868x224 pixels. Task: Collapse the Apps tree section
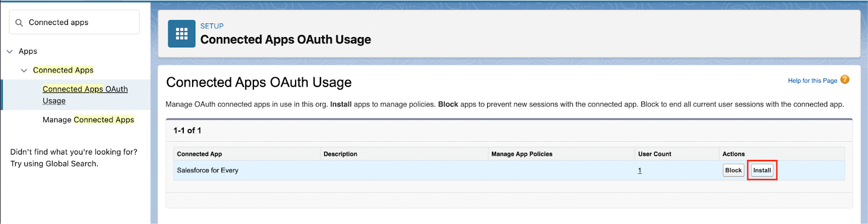click(x=10, y=52)
